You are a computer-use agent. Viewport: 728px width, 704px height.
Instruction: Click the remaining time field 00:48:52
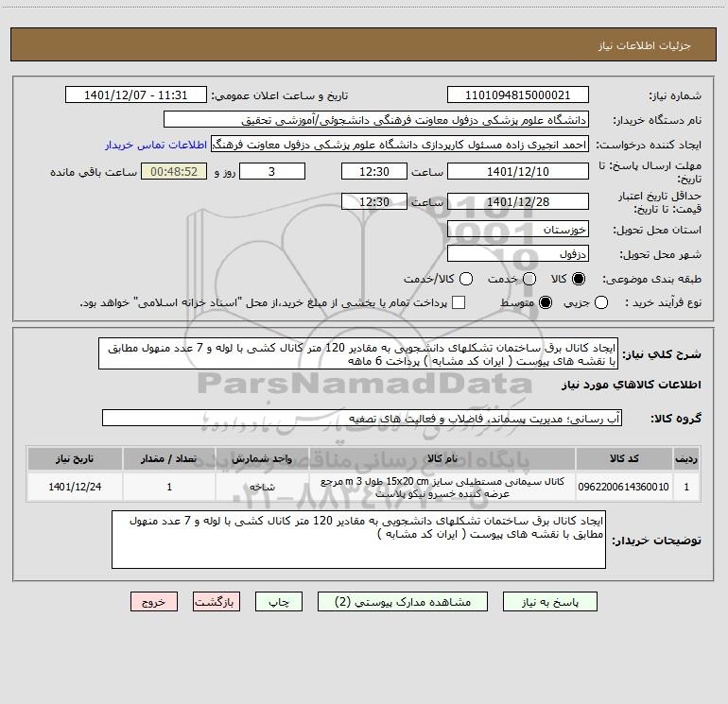tap(174, 171)
